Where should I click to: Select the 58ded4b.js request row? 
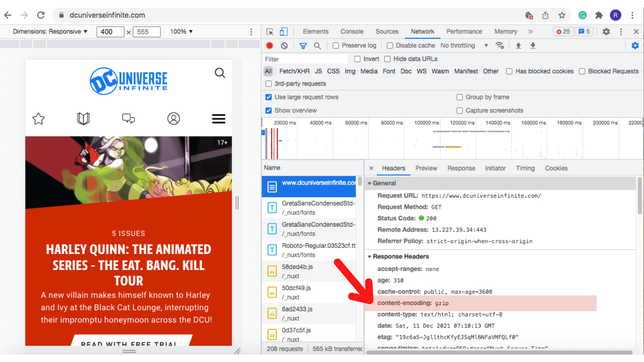pos(309,271)
